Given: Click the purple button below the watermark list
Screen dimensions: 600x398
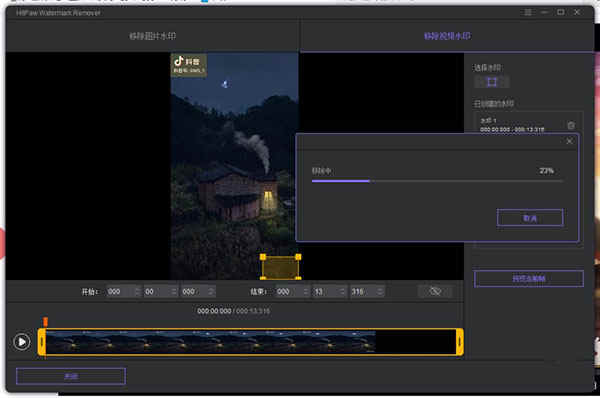Looking at the screenshot, I should (529, 279).
